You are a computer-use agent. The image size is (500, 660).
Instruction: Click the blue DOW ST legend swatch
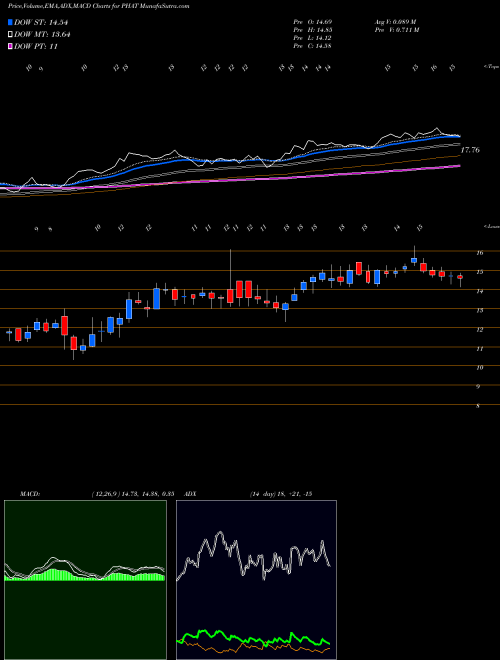click(11, 22)
